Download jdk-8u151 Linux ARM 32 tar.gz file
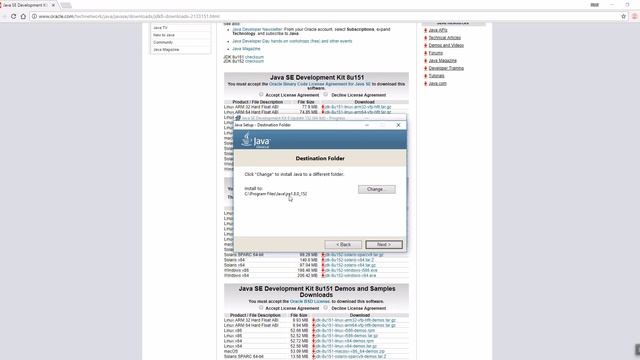 (x=358, y=107)
